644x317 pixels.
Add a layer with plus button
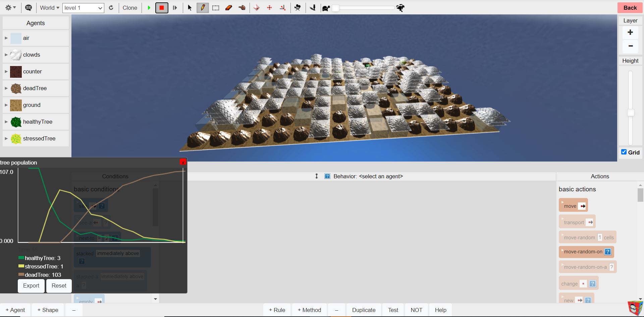(630, 32)
